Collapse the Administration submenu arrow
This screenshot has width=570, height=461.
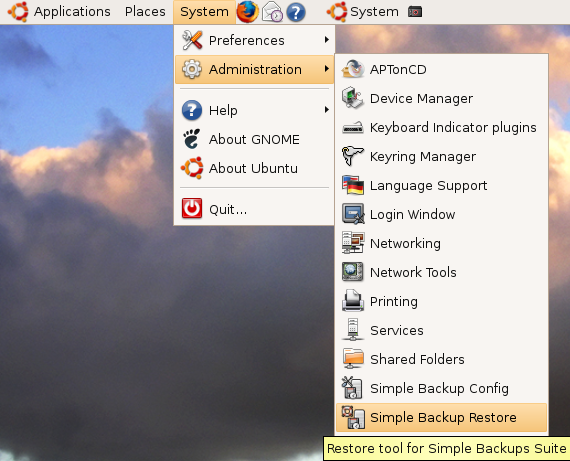coord(327,69)
